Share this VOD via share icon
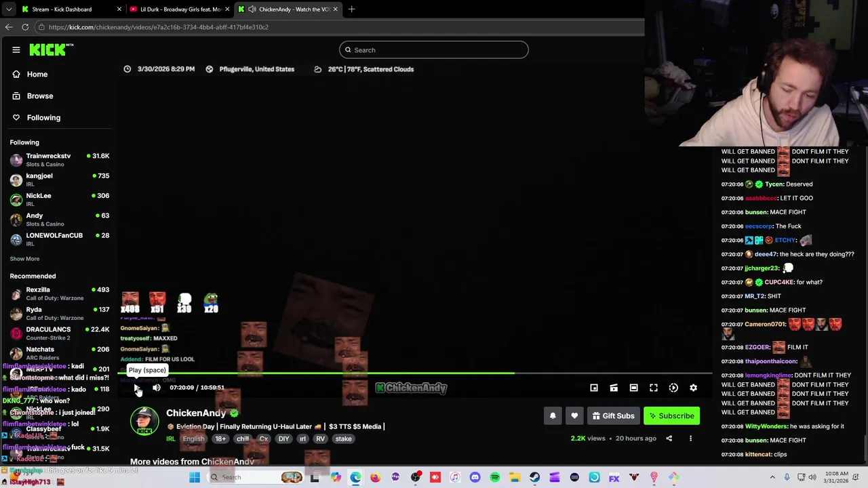This screenshot has width=868, height=488. (x=669, y=439)
